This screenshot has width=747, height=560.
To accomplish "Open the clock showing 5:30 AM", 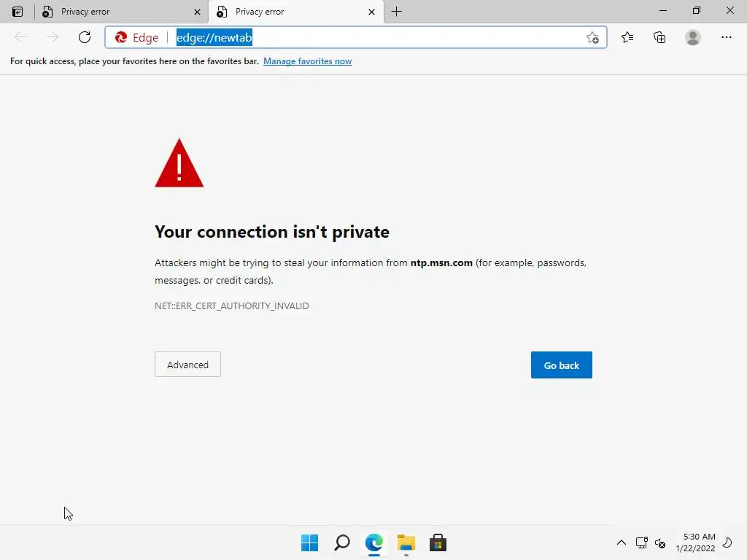I will point(695,542).
